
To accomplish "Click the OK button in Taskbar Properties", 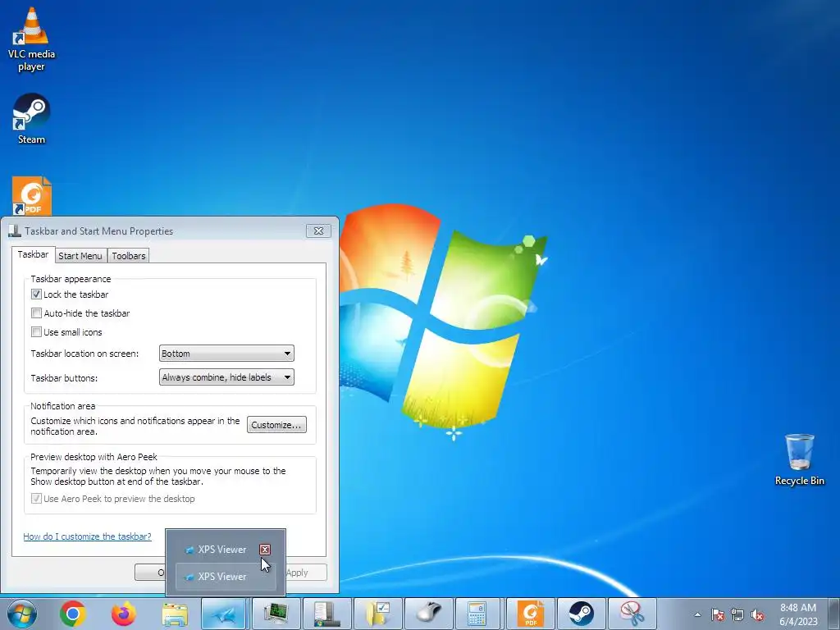I will (150, 572).
